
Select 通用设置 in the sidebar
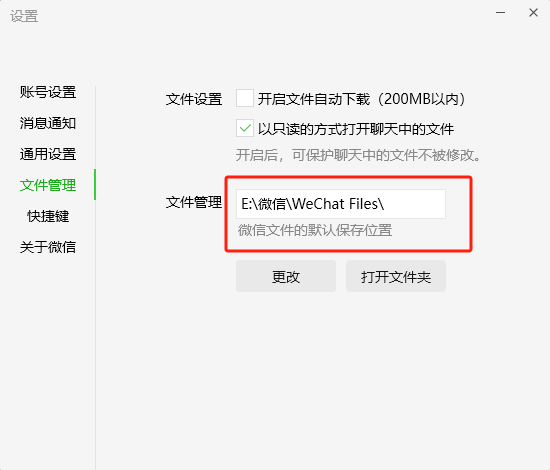click(48, 154)
